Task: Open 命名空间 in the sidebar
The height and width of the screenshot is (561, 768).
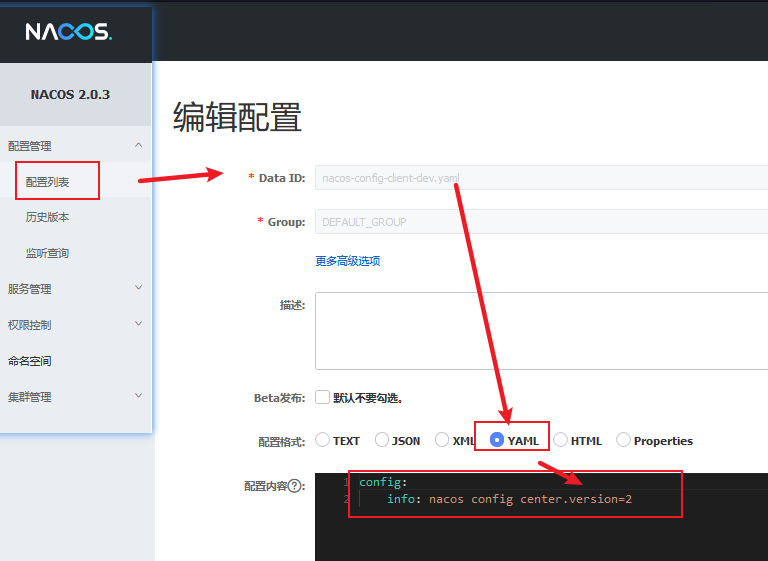Action: 30,361
